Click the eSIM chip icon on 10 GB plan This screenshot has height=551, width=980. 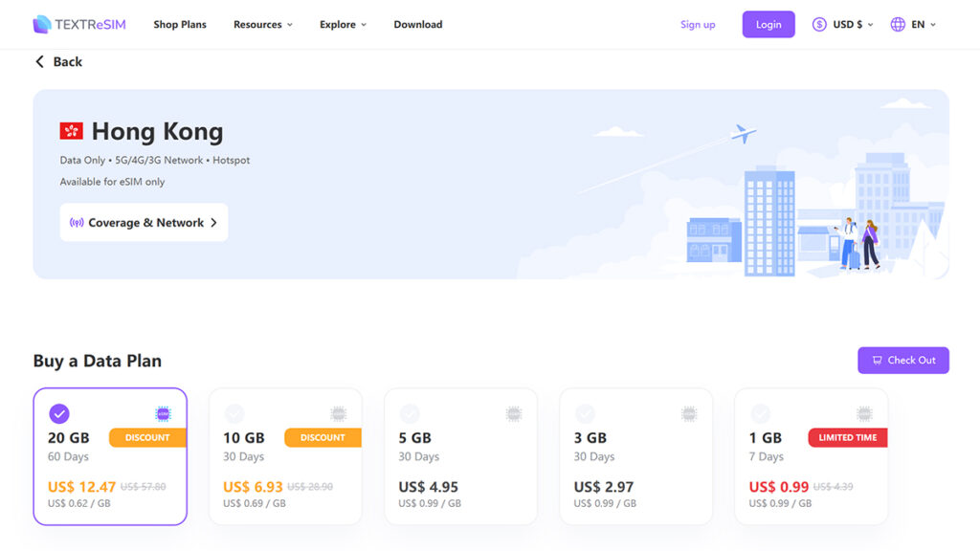(x=338, y=413)
